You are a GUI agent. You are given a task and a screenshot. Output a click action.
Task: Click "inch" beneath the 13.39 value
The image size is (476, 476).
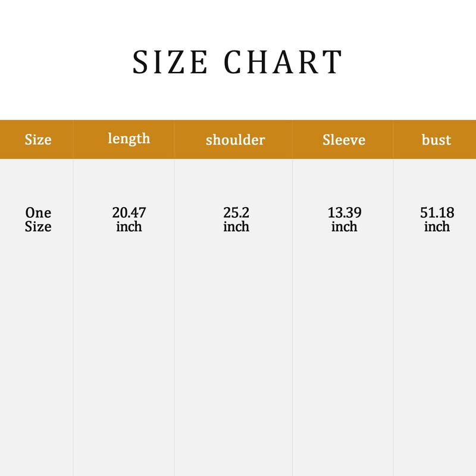pyautogui.click(x=345, y=227)
